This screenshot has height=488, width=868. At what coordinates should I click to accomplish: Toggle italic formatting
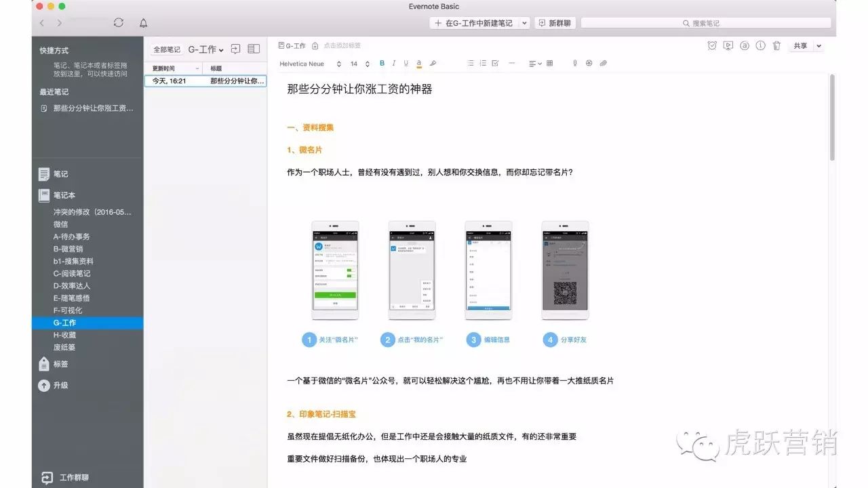[x=394, y=64]
